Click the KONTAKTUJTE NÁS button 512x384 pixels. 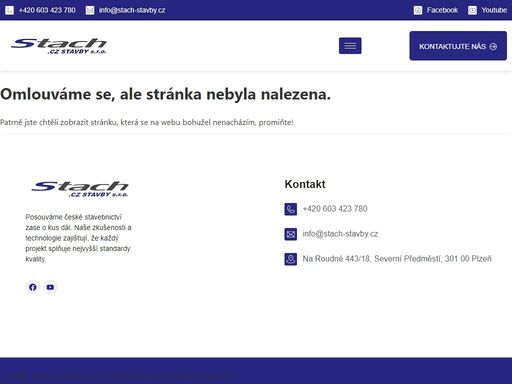click(458, 46)
